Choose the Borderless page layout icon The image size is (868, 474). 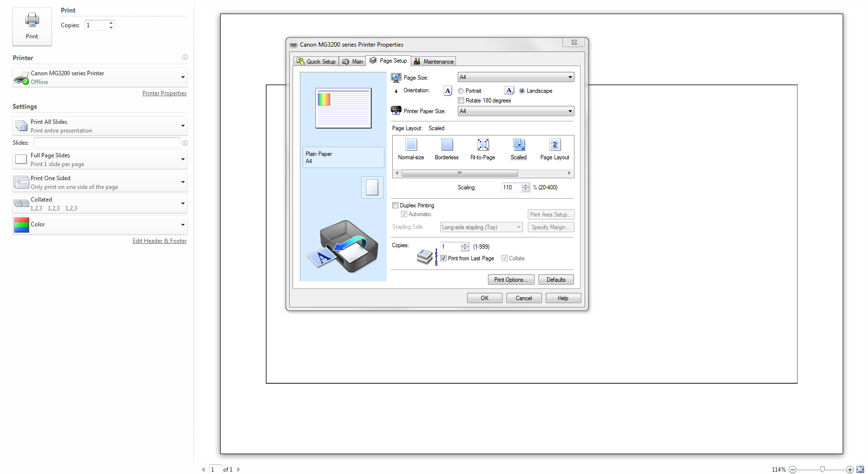pos(447,145)
